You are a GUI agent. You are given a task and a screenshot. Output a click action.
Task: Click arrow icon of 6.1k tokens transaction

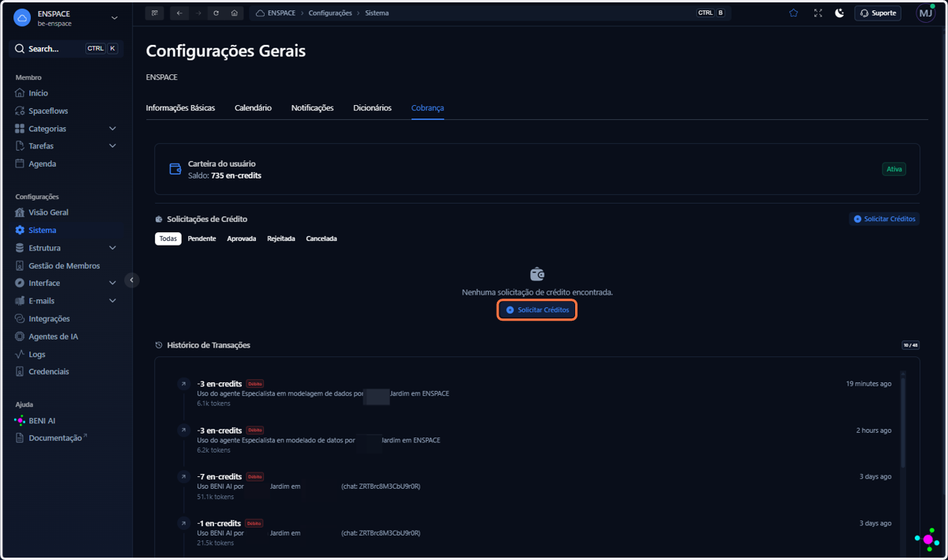(x=183, y=384)
